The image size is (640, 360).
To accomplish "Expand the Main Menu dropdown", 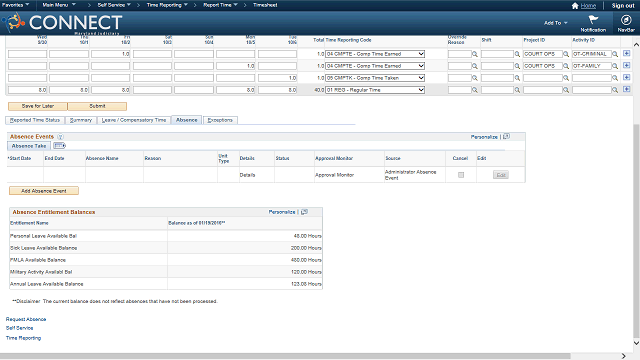I will coord(59,5).
